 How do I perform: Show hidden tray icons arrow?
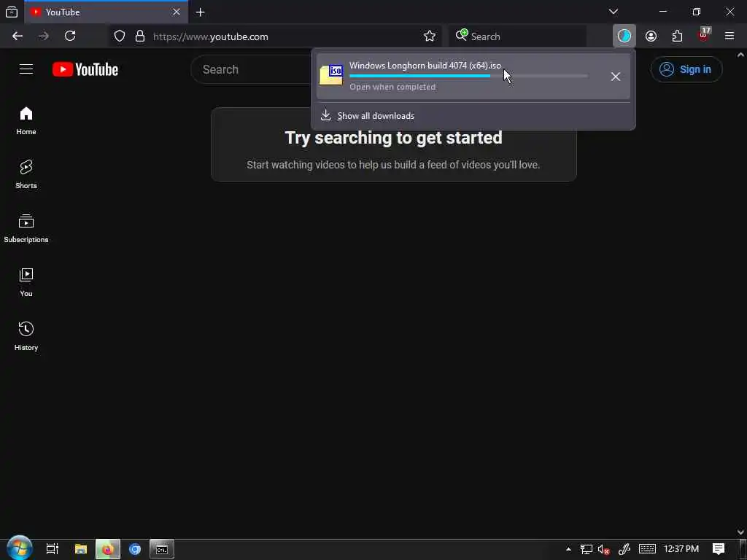tap(568, 549)
